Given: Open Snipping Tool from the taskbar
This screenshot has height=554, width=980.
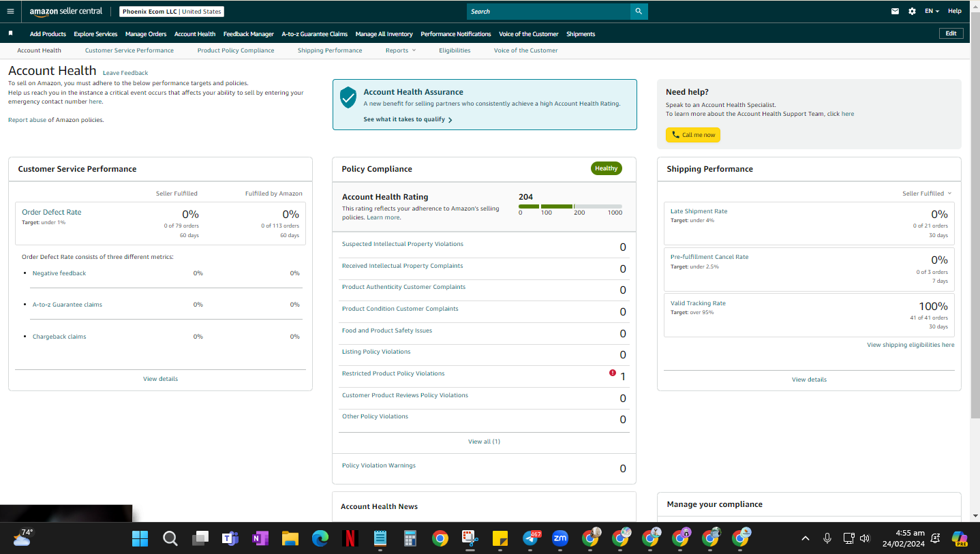Looking at the screenshot, I should 470,538.
